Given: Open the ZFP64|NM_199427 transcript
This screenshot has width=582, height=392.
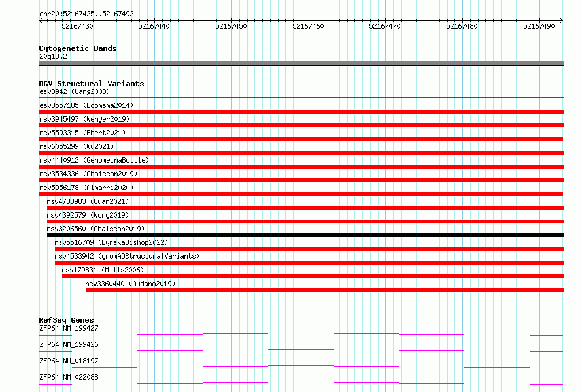Looking at the screenshot, I should pos(69,328).
